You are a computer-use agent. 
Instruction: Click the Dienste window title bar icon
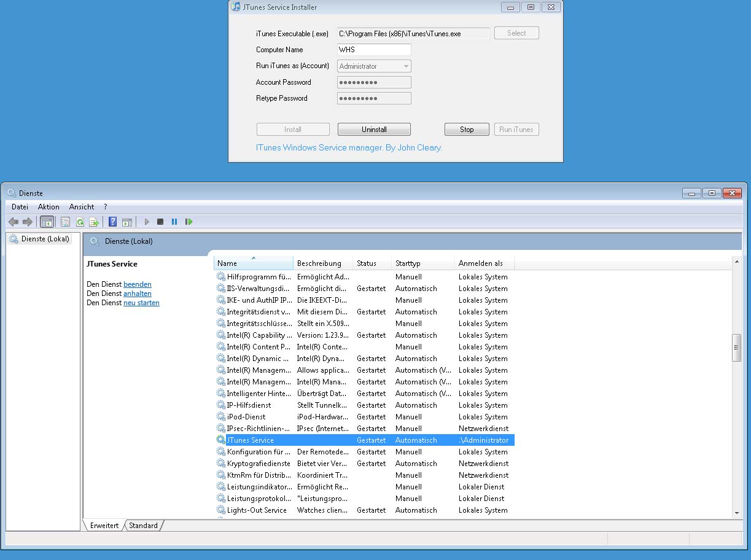tap(11, 193)
